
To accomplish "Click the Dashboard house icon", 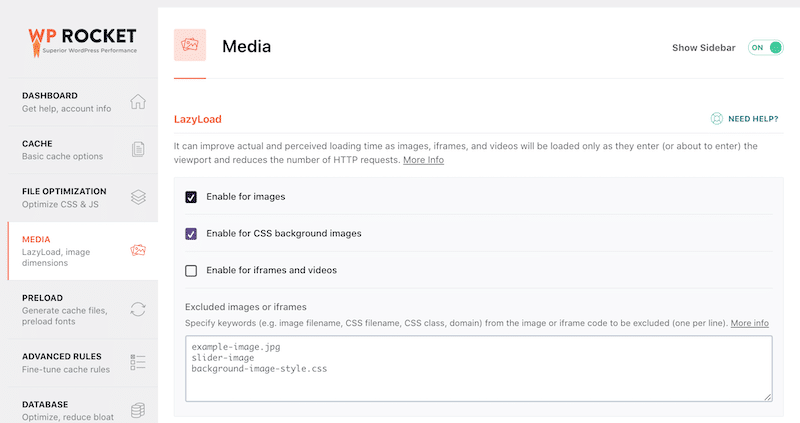I will click(x=138, y=102).
